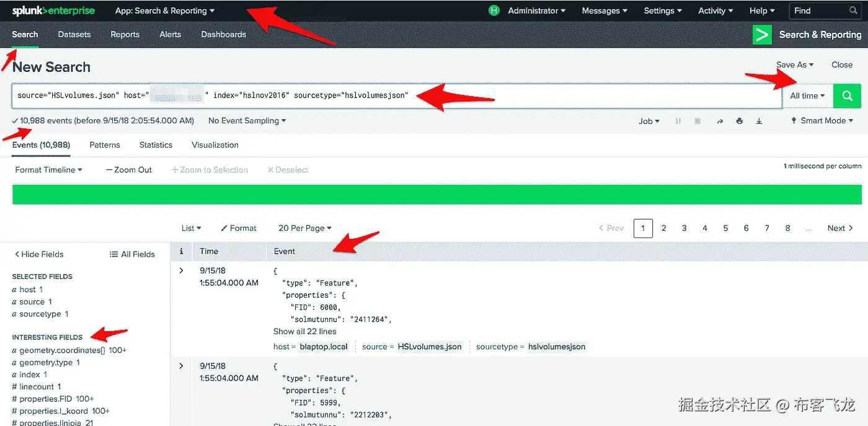Open the All time range picker
The width and height of the screenshot is (868, 426).
[x=808, y=96]
